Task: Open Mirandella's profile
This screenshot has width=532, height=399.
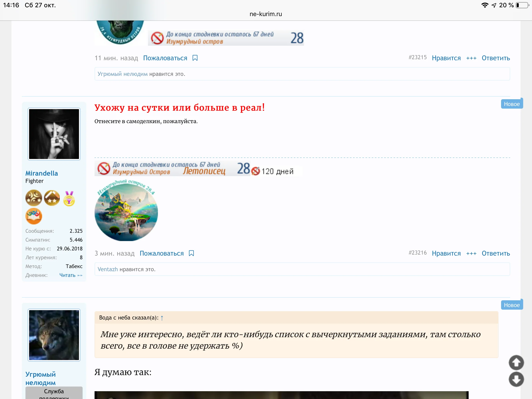Action: point(41,173)
